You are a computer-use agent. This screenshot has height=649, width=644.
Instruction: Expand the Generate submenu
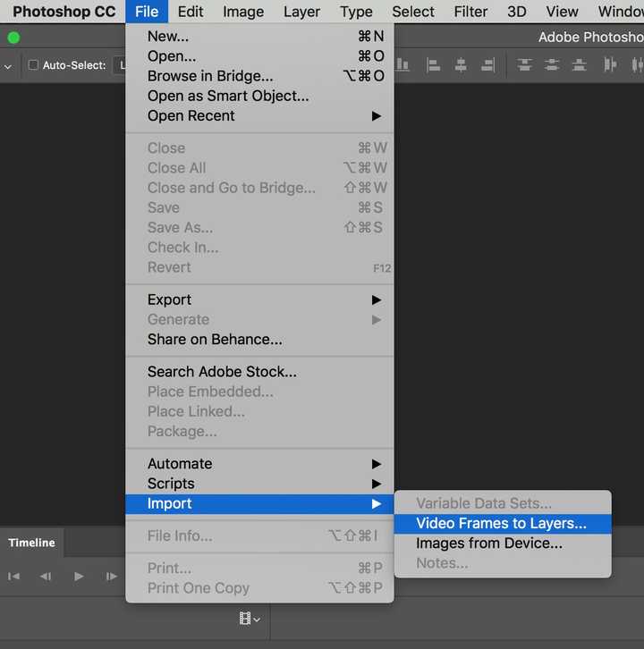259,319
